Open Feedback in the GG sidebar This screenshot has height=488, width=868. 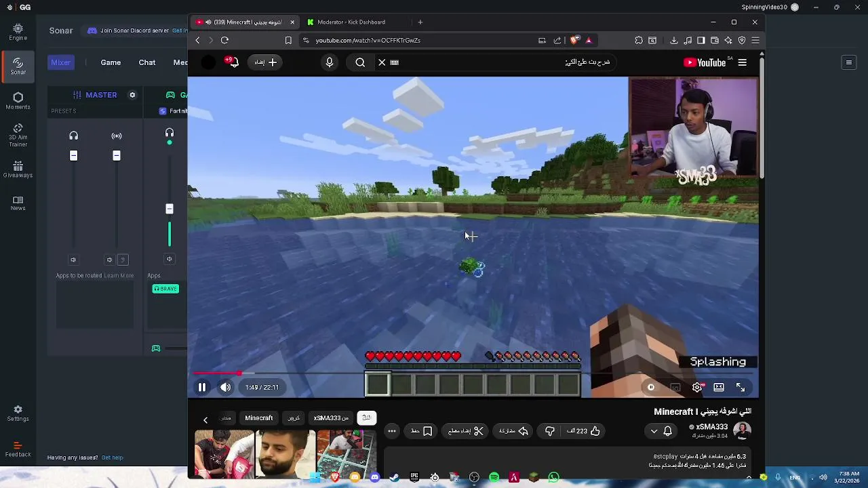18,449
